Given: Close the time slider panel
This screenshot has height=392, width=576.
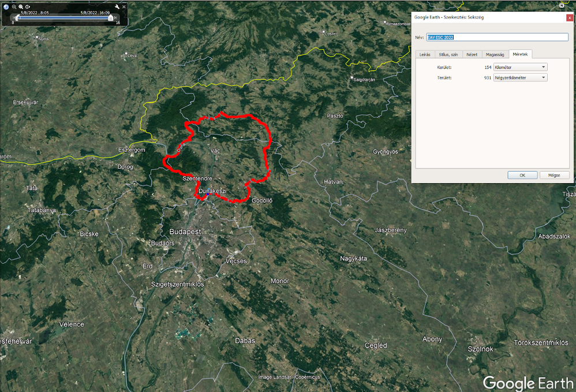Looking at the screenshot, I should point(124,6).
